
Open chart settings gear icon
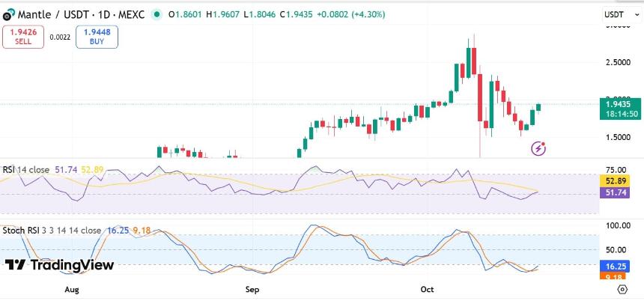(622, 289)
